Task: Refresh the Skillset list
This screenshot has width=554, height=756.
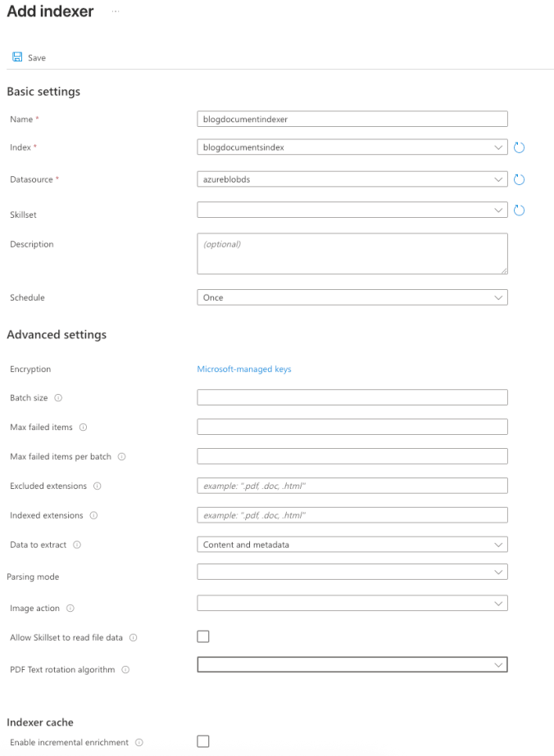Action: [x=519, y=211]
